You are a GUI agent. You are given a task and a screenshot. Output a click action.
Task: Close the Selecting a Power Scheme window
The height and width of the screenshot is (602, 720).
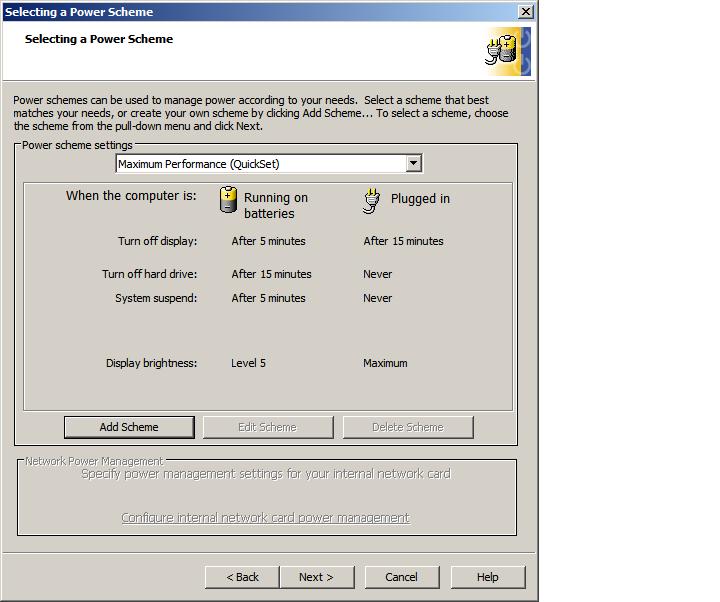[526, 11]
